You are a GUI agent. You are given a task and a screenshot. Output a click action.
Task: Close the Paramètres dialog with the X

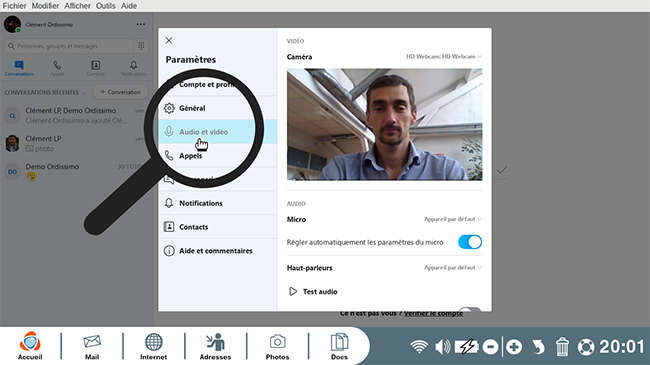click(x=169, y=40)
